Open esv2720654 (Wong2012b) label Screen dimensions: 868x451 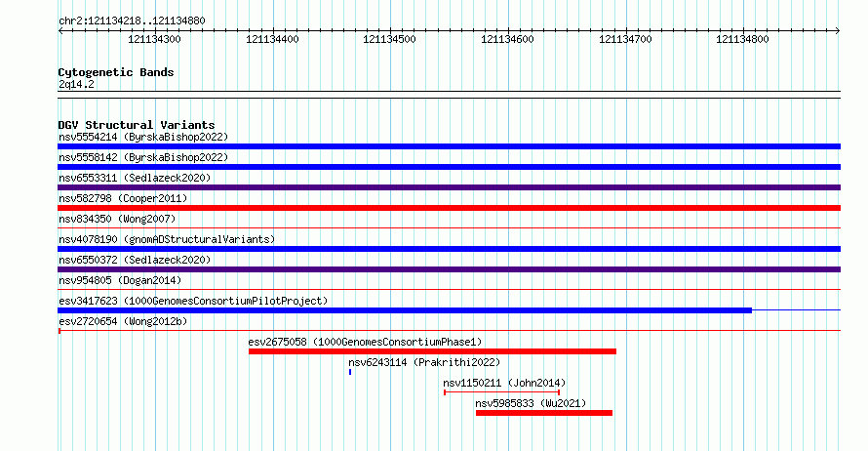coord(123,321)
